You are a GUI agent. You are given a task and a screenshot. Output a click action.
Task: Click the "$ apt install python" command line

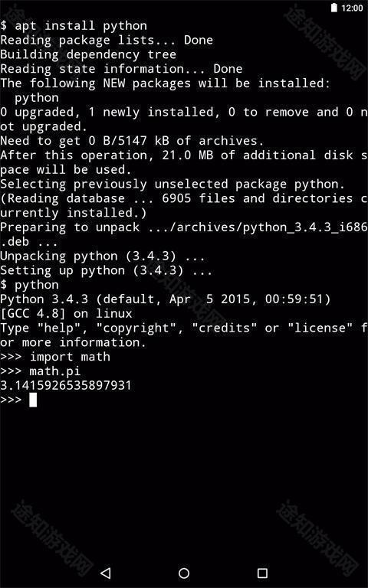[74, 26]
